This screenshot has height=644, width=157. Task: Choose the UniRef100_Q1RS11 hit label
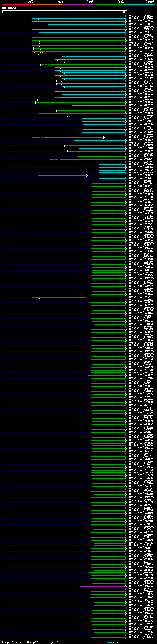tap(141, 121)
